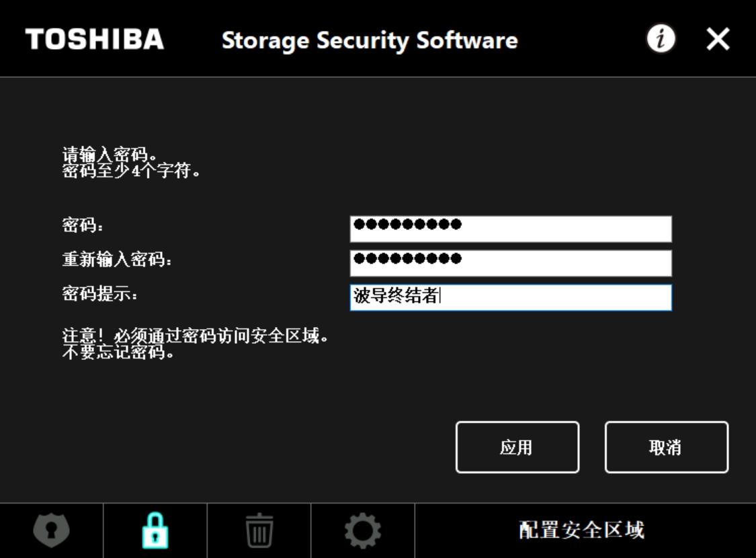Click the TOSHIBA logo
The image size is (756, 558).
pyautogui.click(x=93, y=39)
